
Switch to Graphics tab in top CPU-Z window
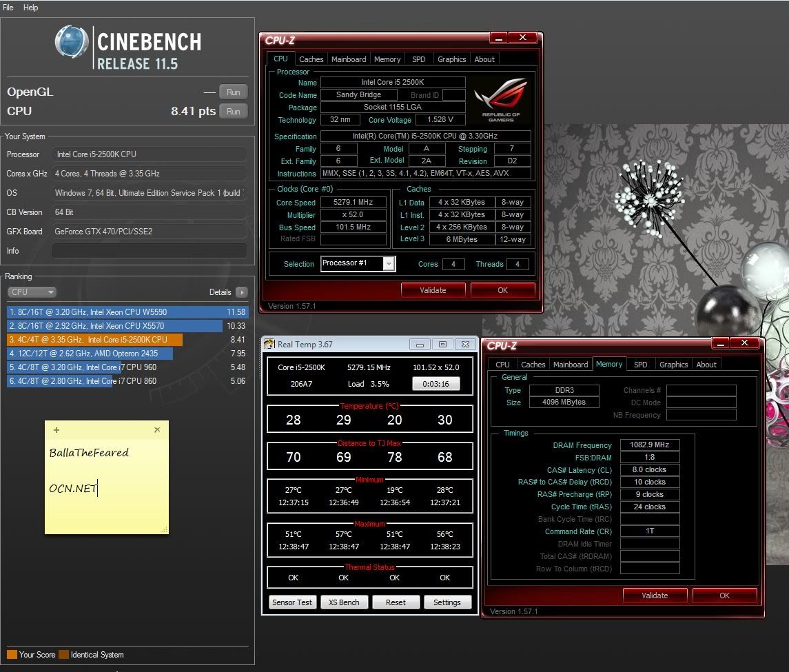452,59
